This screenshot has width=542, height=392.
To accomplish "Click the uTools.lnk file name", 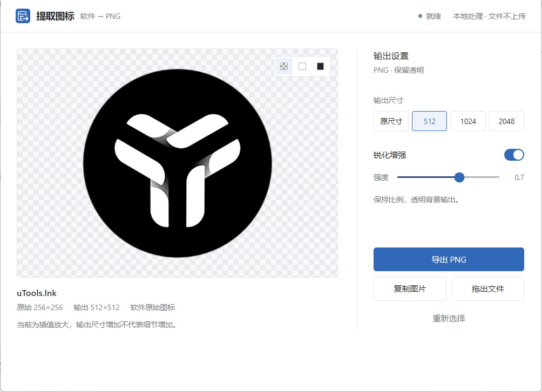I will [37, 293].
